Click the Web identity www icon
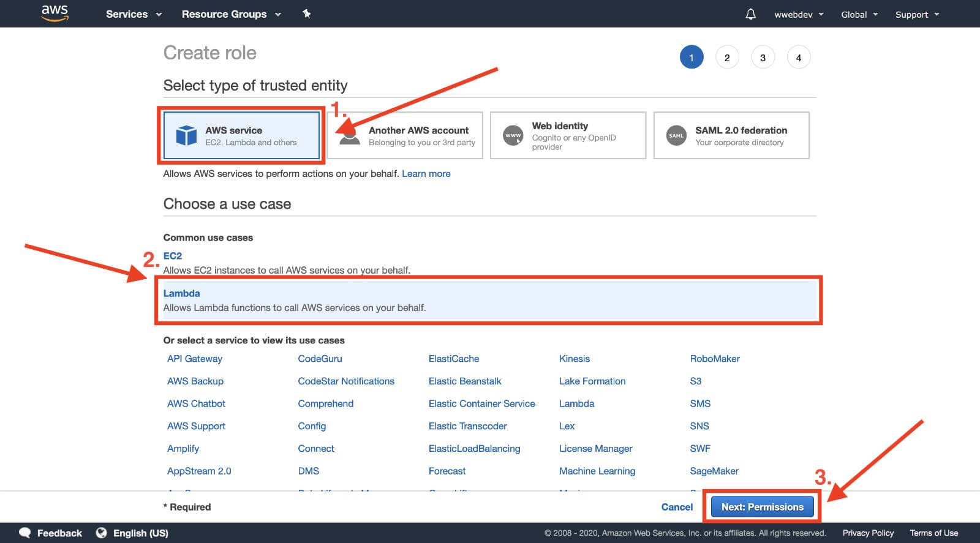980x543 pixels. (x=513, y=135)
